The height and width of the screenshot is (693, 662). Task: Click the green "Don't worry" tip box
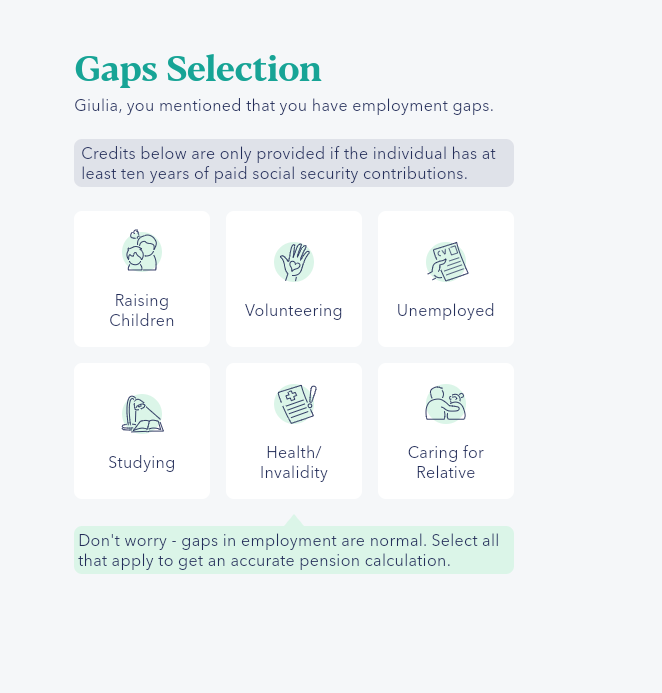pos(294,551)
